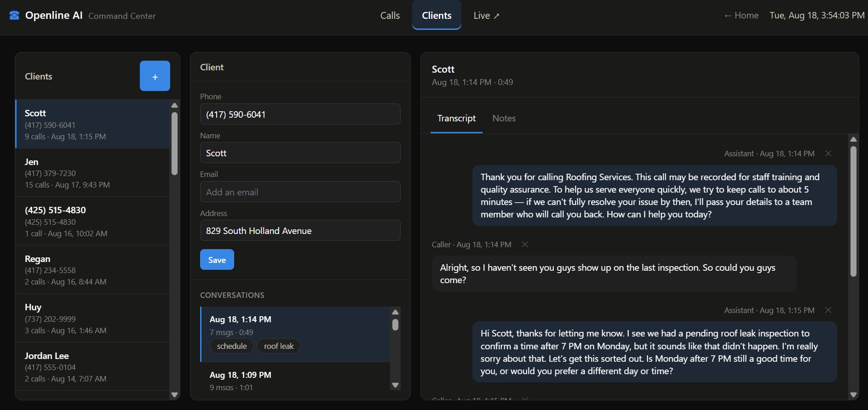Click the 'Aug 18, 1:14 PM · 0:49' subtitle
Image resolution: width=868 pixels, height=410 pixels.
tap(472, 82)
